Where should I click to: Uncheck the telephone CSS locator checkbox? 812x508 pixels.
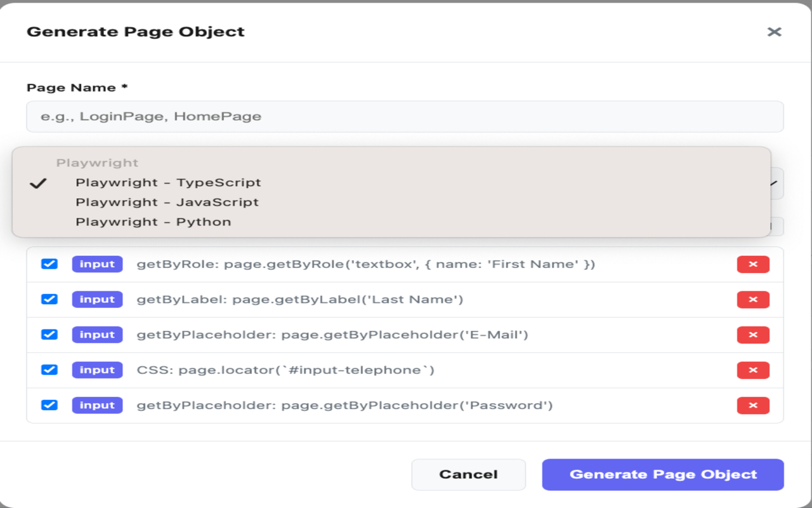click(49, 370)
